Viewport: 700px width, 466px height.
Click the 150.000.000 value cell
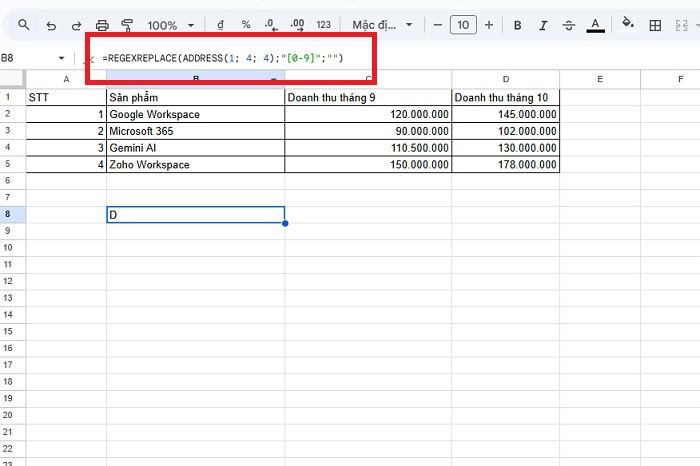[368, 164]
